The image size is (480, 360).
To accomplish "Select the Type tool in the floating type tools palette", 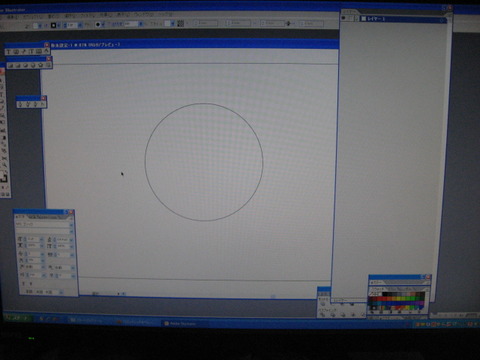I will click(x=8, y=52).
